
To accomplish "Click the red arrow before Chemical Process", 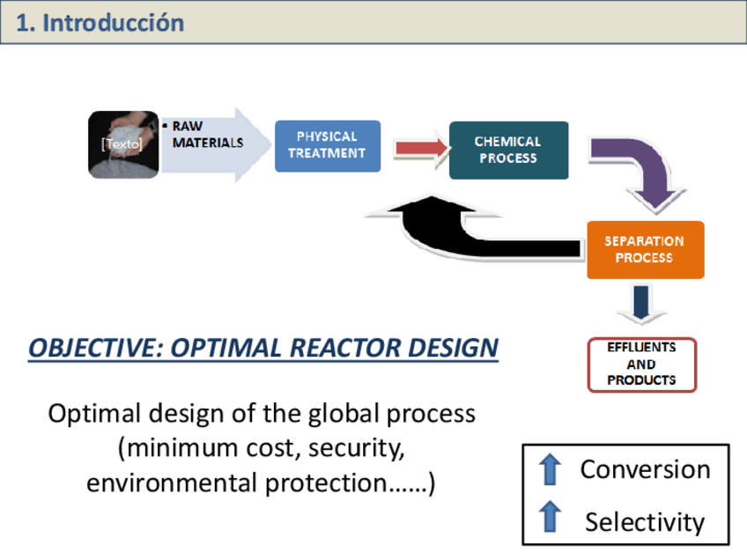I will [x=419, y=149].
